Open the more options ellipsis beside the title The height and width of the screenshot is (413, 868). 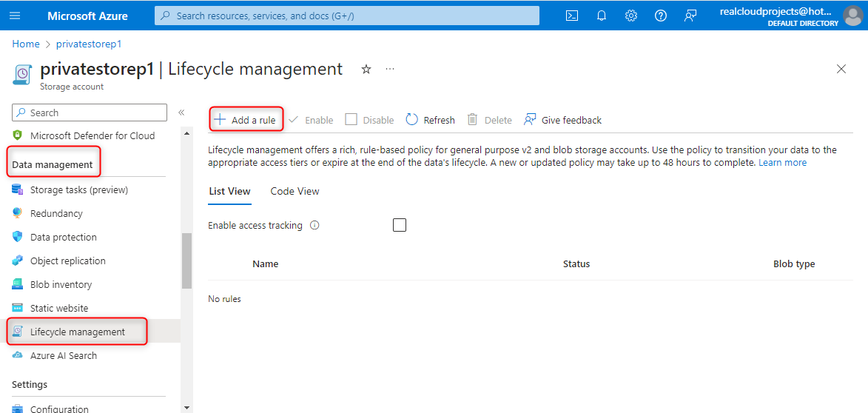tap(390, 70)
